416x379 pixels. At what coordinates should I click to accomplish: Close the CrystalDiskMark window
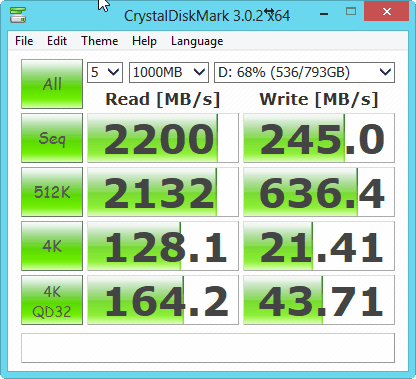coord(386,12)
